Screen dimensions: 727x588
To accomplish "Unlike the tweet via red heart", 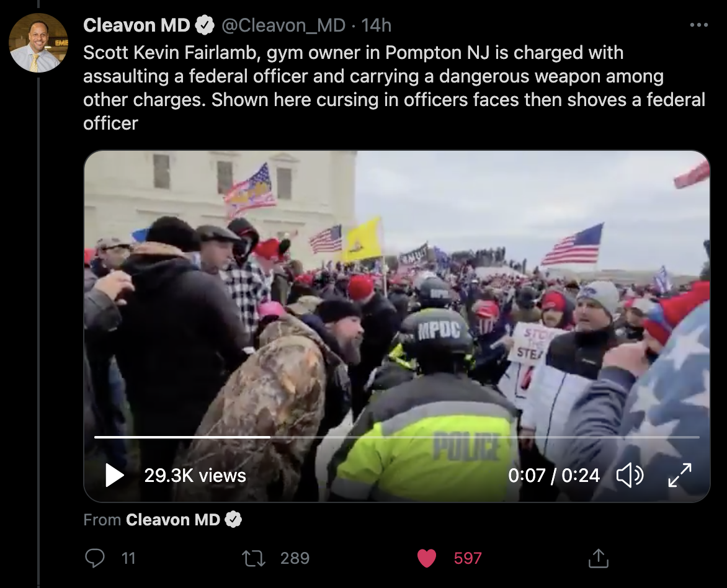I will pos(427,558).
